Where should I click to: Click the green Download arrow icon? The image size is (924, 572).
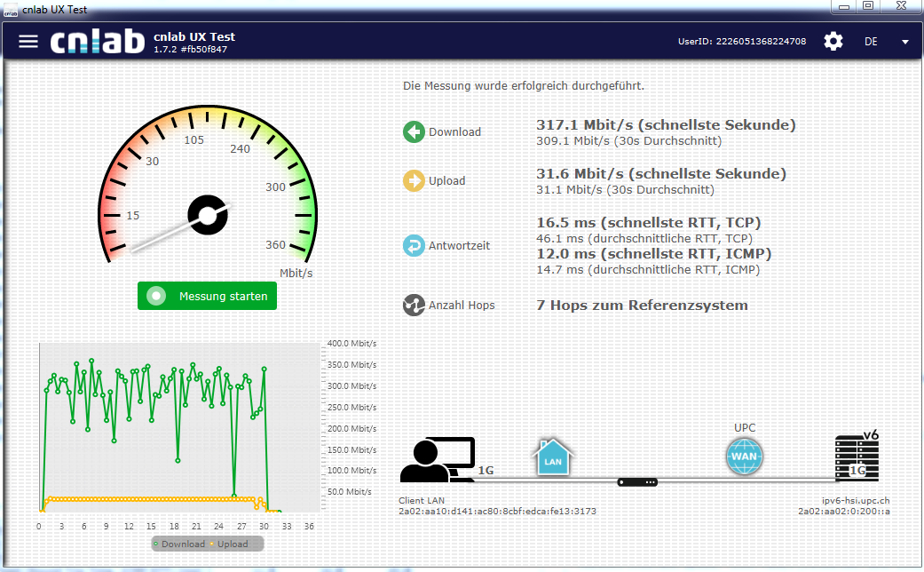pos(414,132)
